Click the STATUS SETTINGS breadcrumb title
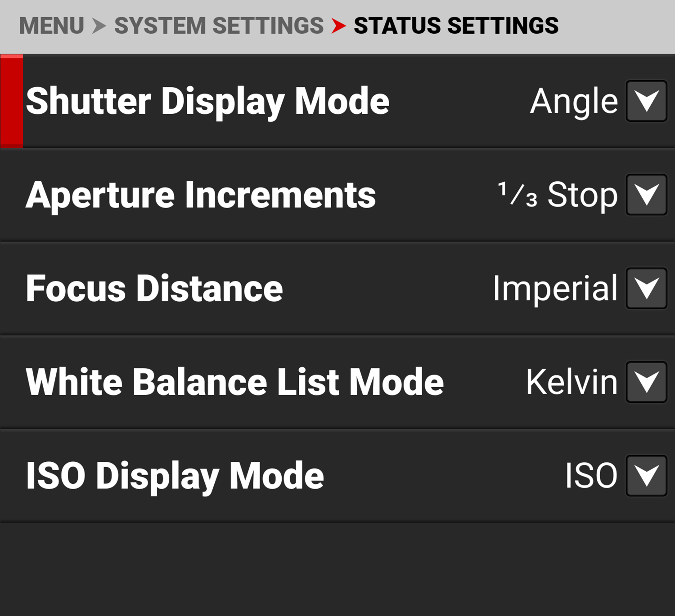The height and width of the screenshot is (616, 675). point(456,26)
